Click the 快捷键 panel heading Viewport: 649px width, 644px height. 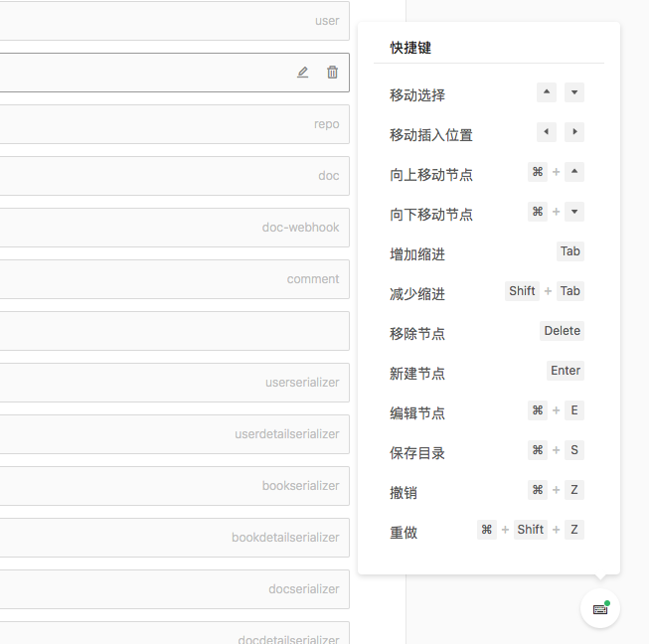[410, 48]
